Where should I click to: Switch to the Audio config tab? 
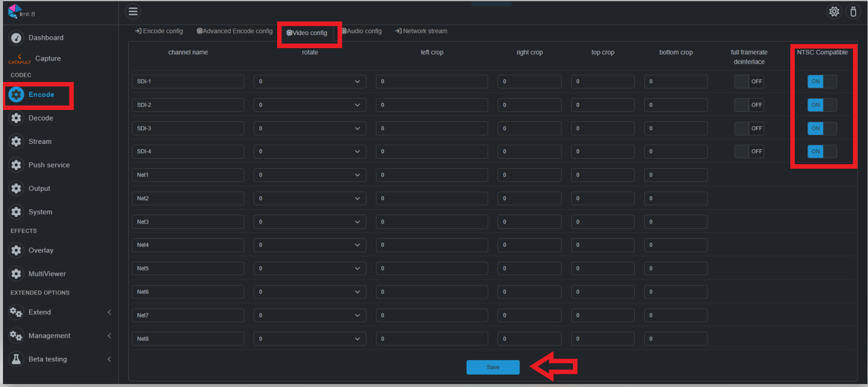tap(362, 31)
